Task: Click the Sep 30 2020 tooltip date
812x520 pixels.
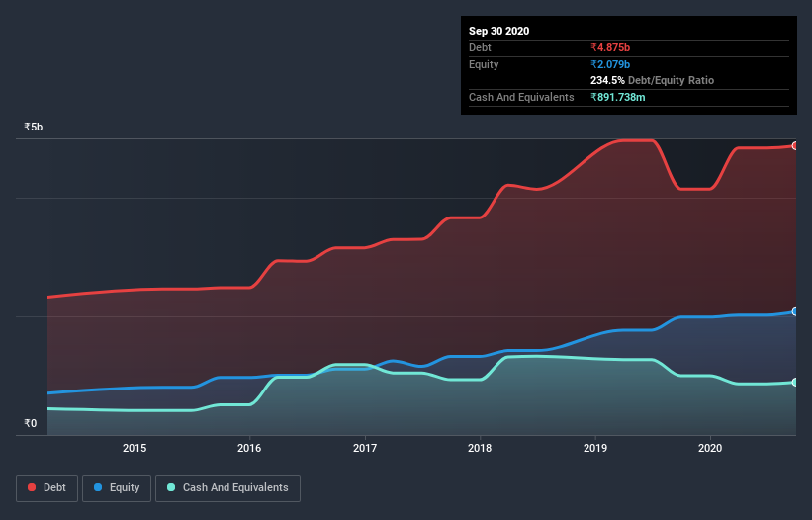Action: [x=498, y=31]
